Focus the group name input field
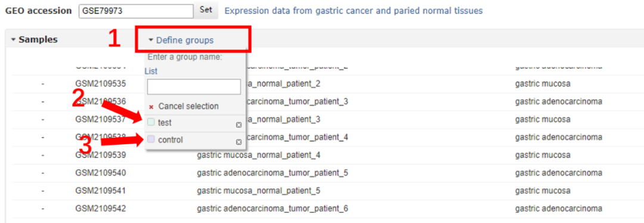This screenshot has height=223, width=644. click(x=194, y=86)
